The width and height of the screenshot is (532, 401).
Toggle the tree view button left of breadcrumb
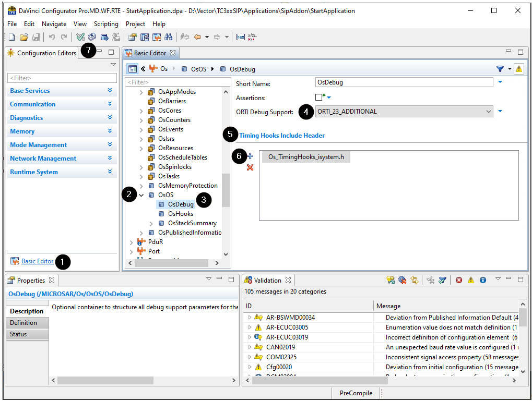[132, 69]
